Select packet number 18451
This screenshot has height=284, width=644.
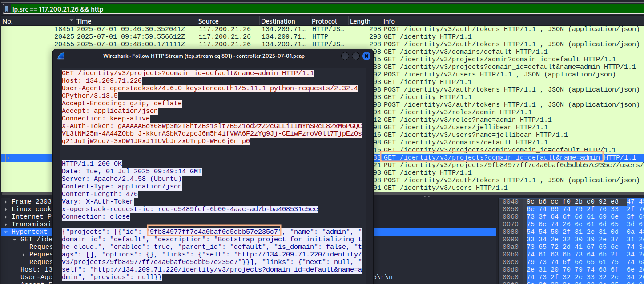click(x=322, y=29)
